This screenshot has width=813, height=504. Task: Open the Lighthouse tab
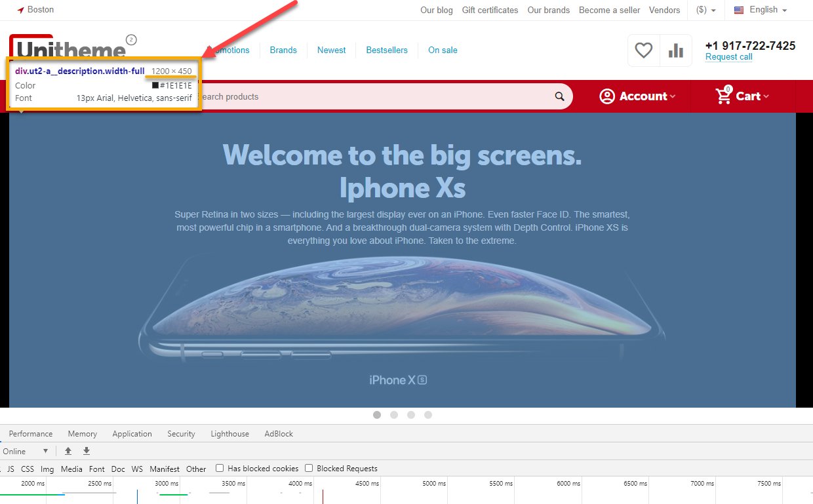click(x=230, y=434)
